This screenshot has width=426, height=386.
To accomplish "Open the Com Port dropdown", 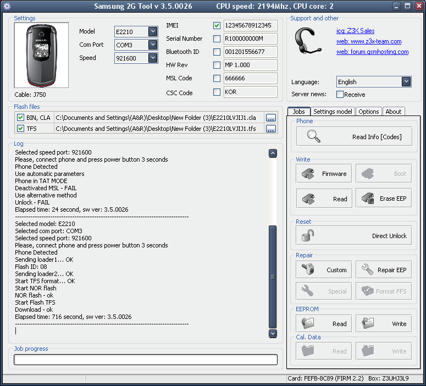I will pos(153,45).
